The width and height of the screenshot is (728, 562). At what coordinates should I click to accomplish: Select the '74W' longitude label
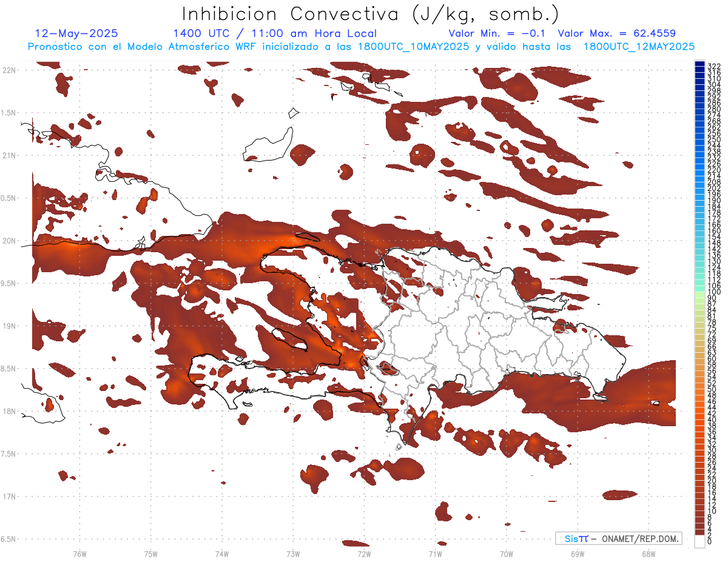[222, 554]
